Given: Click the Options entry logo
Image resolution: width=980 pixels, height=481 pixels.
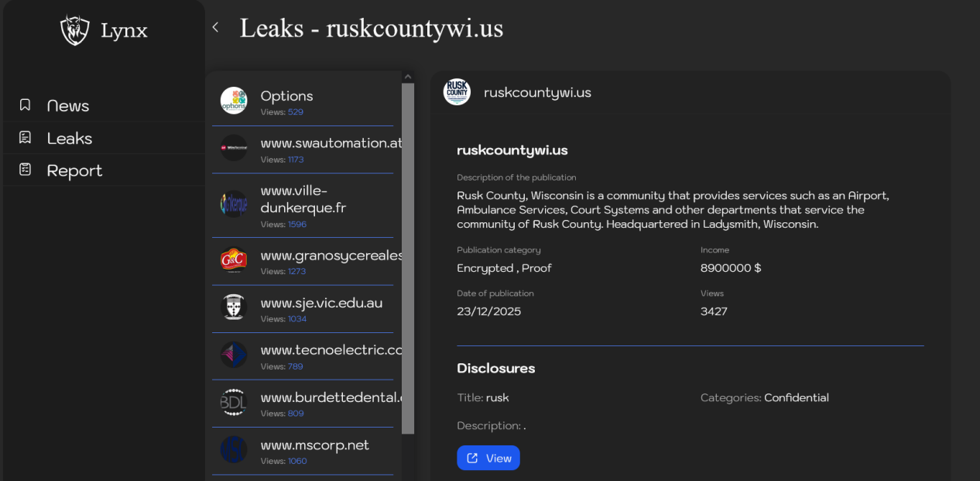Looking at the screenshot, I should coord(234,101).
